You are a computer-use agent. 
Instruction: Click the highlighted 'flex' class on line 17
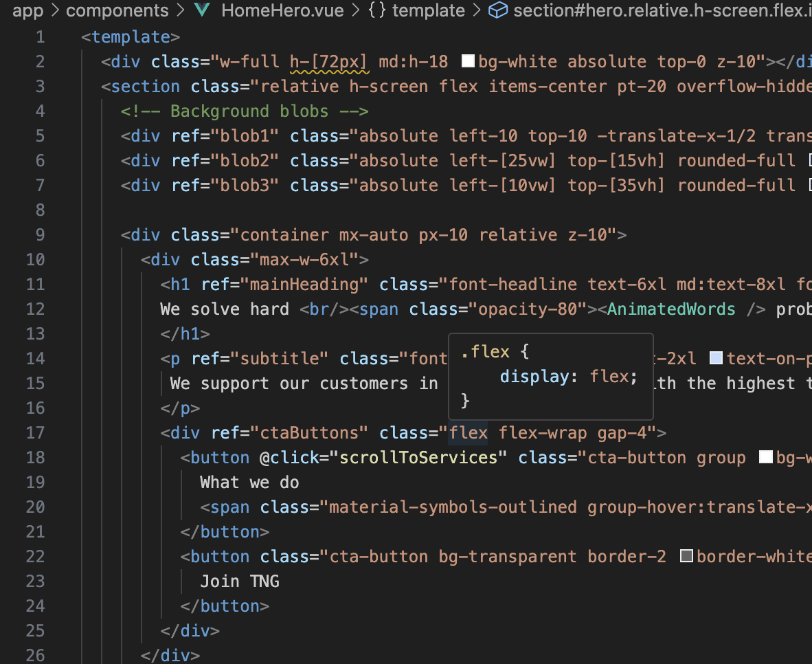click(468, 433)
